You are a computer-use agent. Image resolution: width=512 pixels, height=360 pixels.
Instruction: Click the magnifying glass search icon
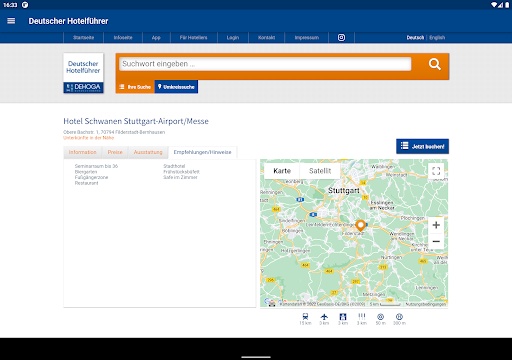tap(435, 64)
